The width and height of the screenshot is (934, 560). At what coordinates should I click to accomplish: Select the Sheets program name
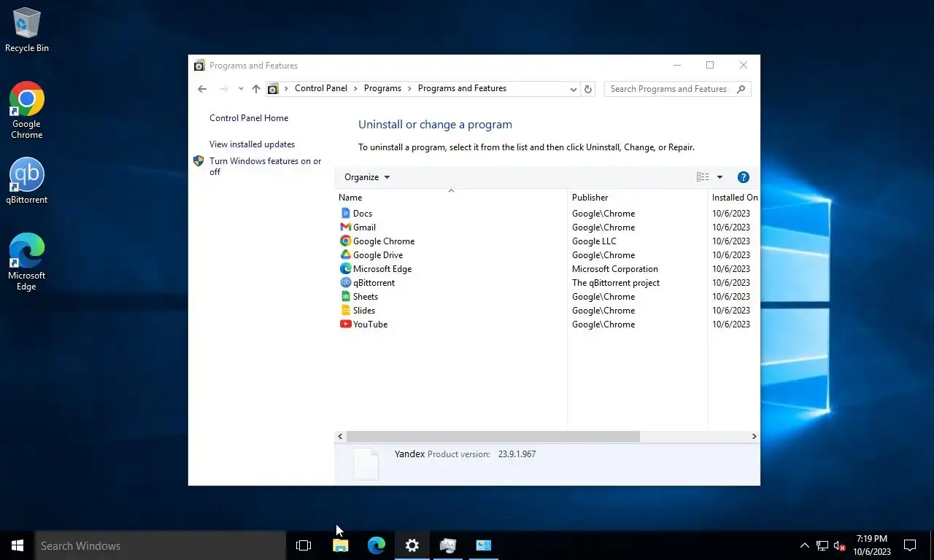366,296
